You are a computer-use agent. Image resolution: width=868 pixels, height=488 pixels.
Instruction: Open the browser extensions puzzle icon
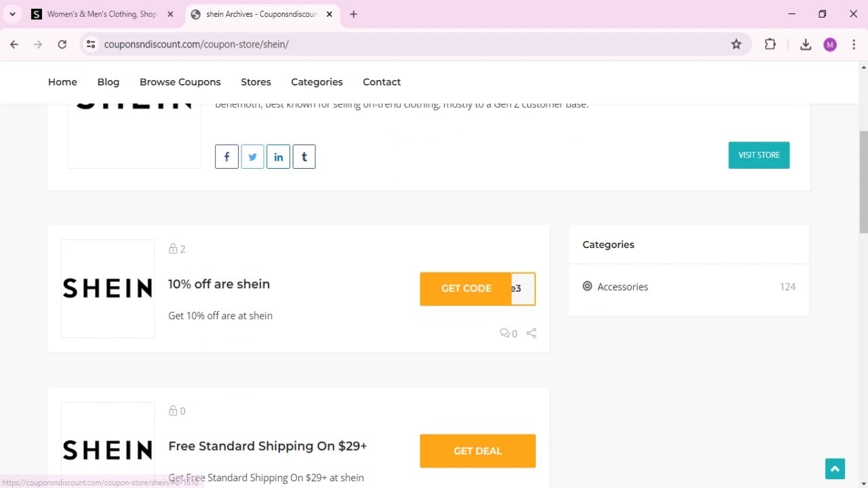tap(770, 44)
